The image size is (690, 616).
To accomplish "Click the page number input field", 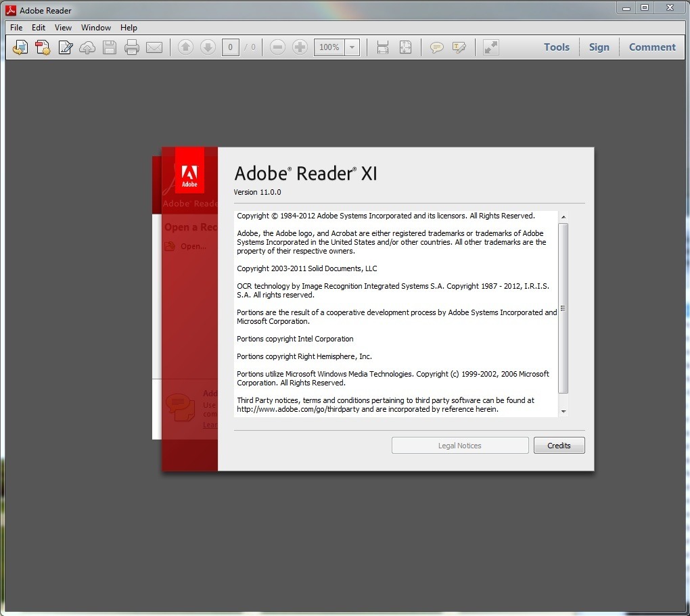I will pos(231,47).
